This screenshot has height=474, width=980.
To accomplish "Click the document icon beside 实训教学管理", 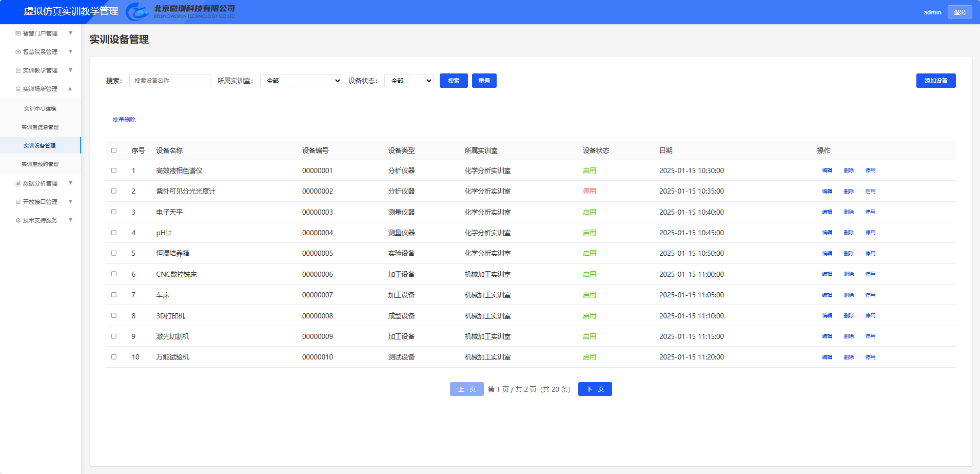I will (x=18, y=70).
